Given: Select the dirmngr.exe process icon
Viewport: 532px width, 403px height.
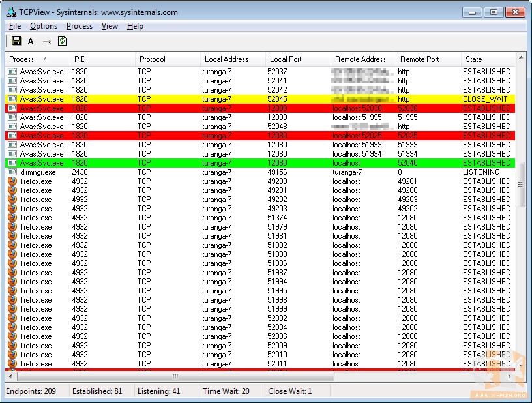Looking at the screenshot, I should coord(12,172).
